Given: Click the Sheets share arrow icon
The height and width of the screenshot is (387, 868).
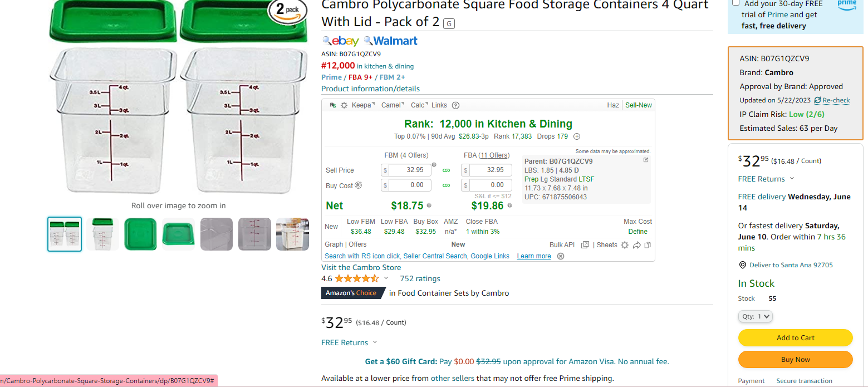Looking at the screenshot, I should coord(636,245).
